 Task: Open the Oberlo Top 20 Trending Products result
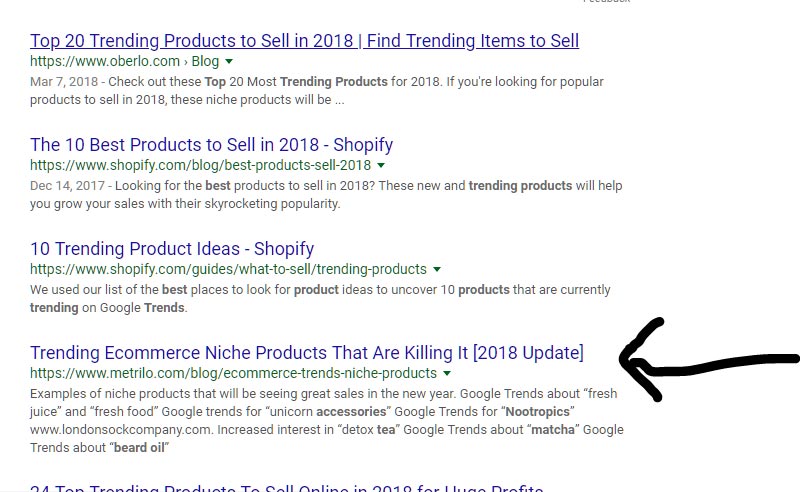(304, 41)
